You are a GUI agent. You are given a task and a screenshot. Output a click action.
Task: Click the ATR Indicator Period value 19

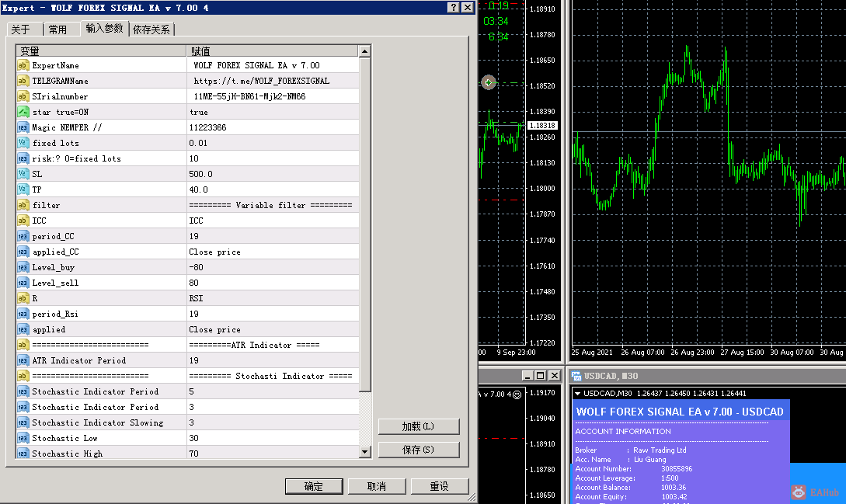273,360
